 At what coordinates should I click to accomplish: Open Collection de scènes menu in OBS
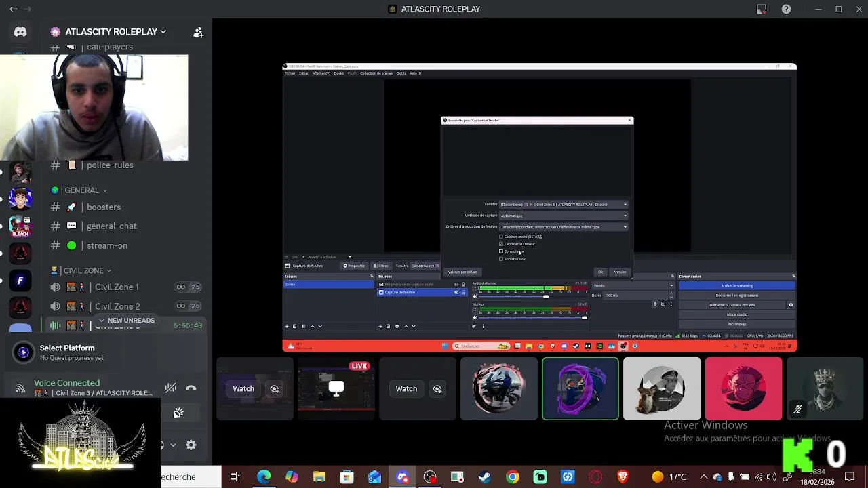(376, 73)
